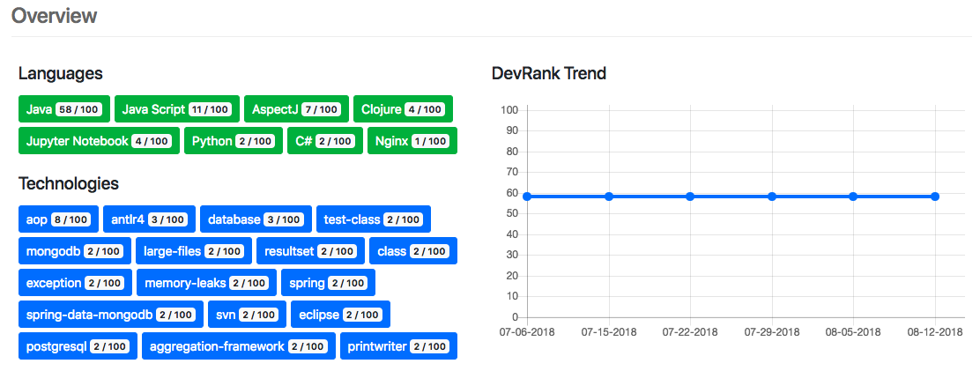Click the Technologies section heading
Screen dimensions: 980x386
69,183
